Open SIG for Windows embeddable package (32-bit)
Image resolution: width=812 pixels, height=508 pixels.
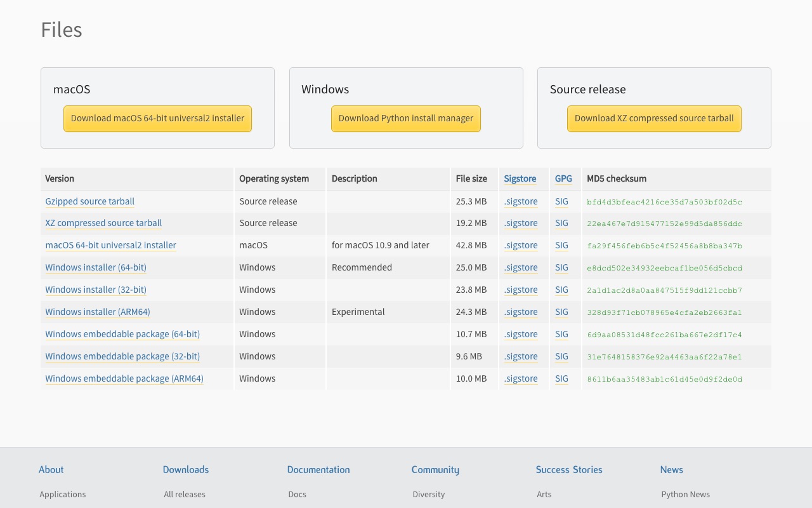click(x=561, y=356)
